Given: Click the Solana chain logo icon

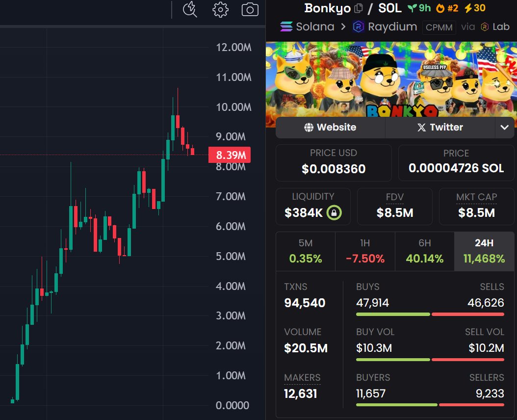Looking at the screenshot, I should click(286, 26).
